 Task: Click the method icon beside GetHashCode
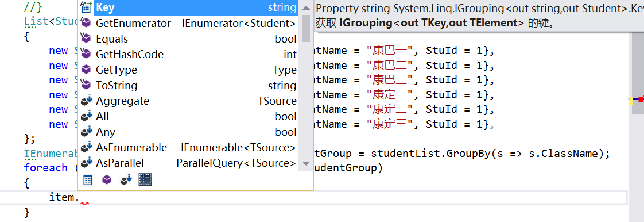pyautogui.click(x=86, y=53)
